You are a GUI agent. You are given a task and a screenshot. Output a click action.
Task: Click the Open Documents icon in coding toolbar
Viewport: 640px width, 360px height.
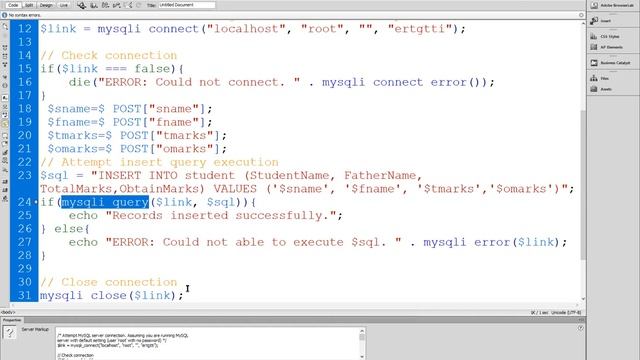[5, 27]
